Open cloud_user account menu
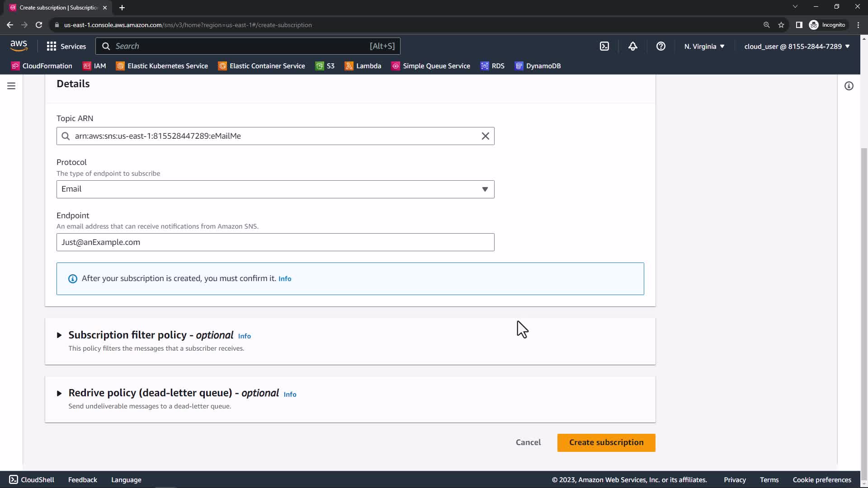Viewport: 868px width, 488px height. click(x=797, y=46)
